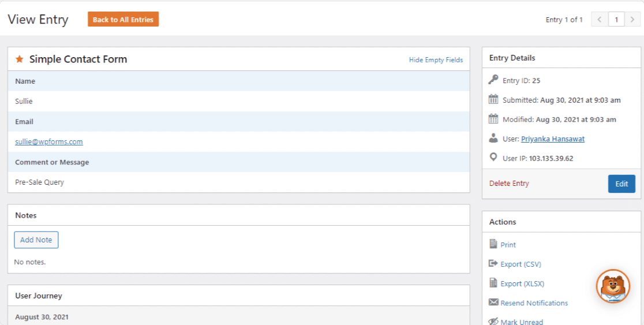
Task: Toggle the orange star on Simple Contact Form
Action: (19, 59)
